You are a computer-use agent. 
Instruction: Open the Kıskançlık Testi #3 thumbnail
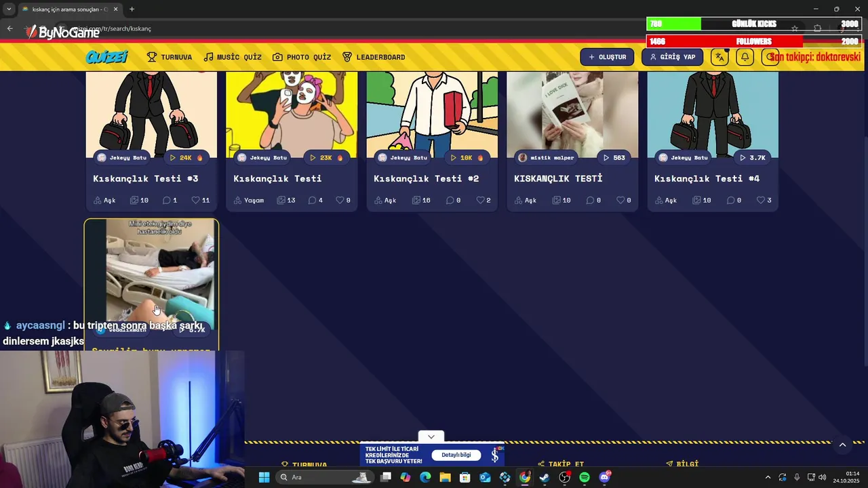tap(151, 115)
